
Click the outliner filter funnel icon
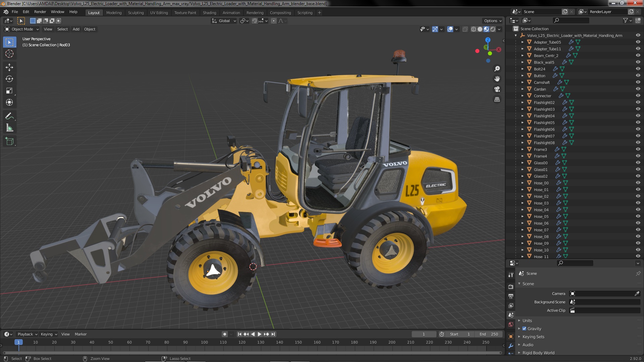[626, 20]
